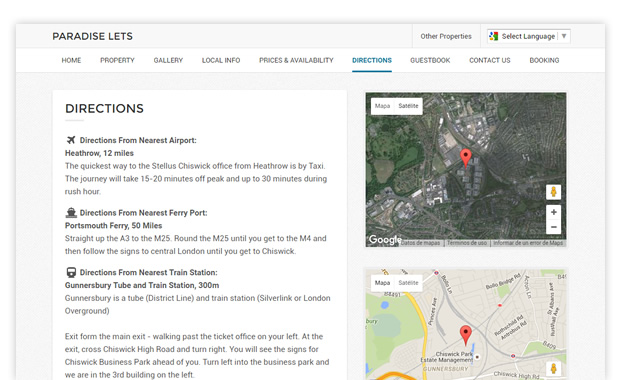Open the Select Language dropdown
The height and width of the screenshot is (380, 620).
point(529,36)
